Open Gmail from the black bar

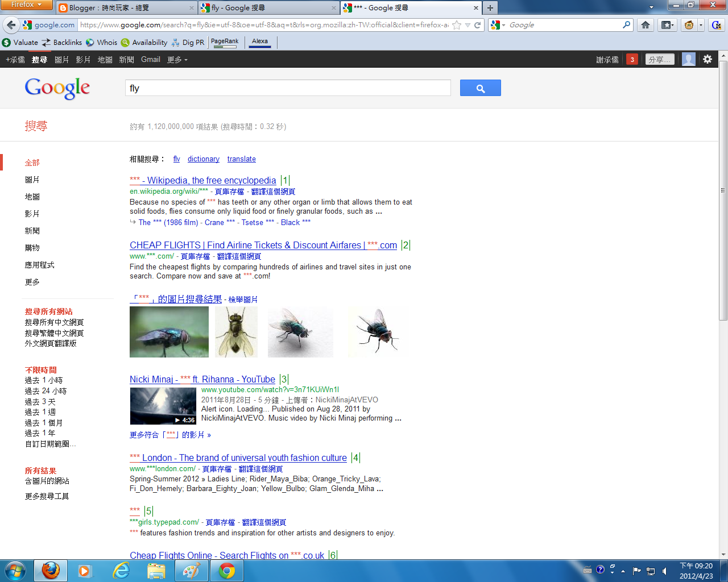pyautogui.click(x=151, y=60)
